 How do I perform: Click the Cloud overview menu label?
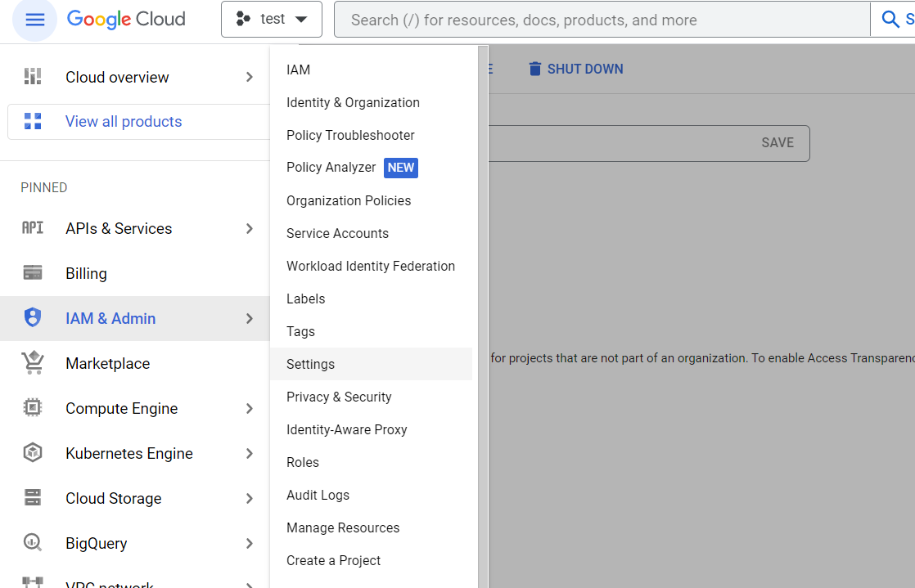click(117, 77)
